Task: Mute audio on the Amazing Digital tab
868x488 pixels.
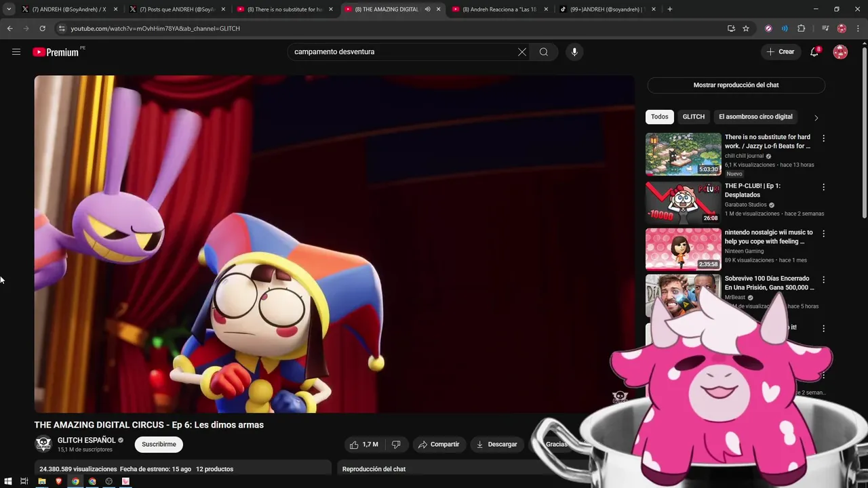Action: 427,9
